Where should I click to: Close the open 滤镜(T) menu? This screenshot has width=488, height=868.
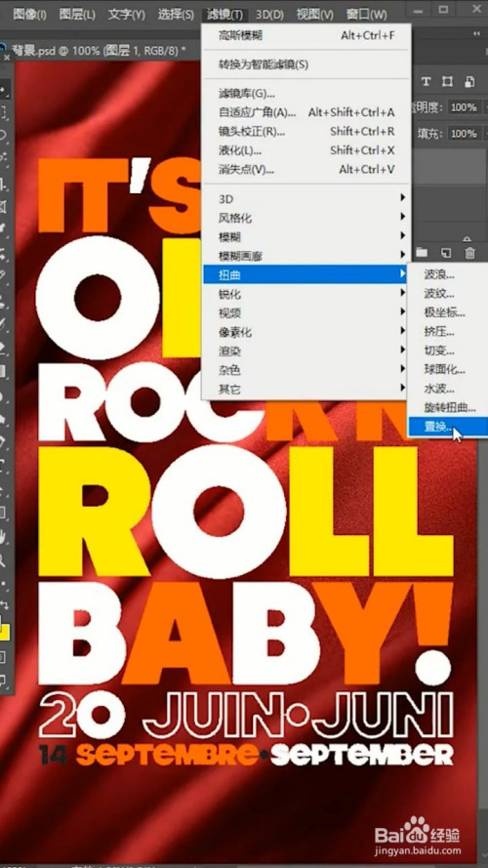(x=224, y=14)
